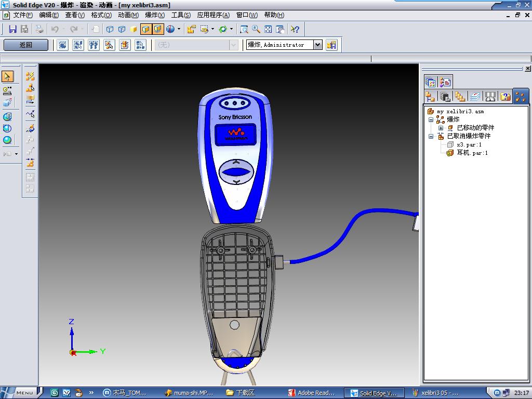Image resolution: width=532 pixels, height=399 pixels.
Task: Open the green Update dropdown arrow
Action: tap(231, 29)
